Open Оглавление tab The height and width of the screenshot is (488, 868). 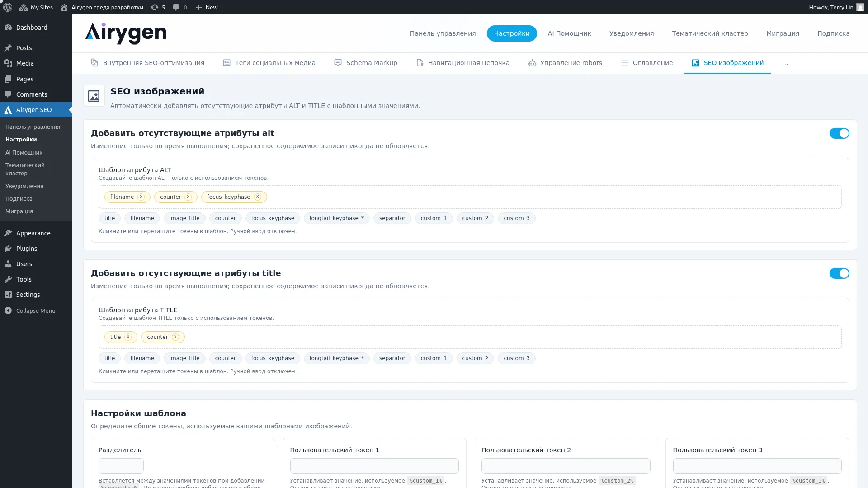click(x=647, y=63)
